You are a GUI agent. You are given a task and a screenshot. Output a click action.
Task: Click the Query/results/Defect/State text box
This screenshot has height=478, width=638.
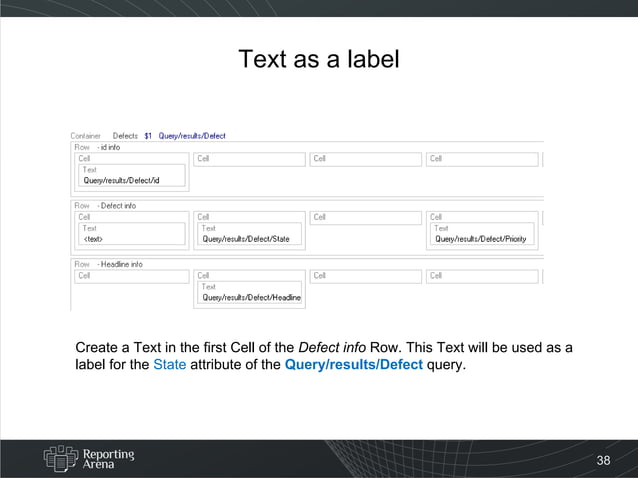[x=246, y=239]
